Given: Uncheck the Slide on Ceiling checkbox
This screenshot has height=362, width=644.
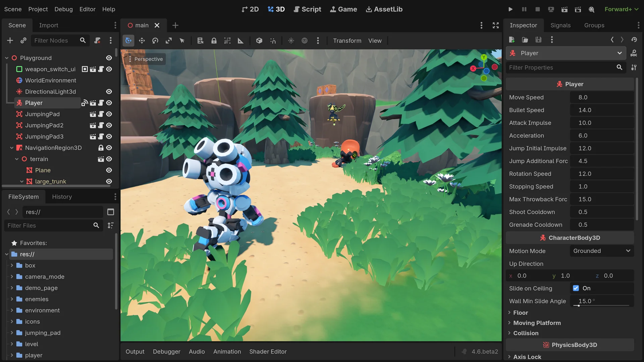Looking at the screenshot, I should pos(576,288).
